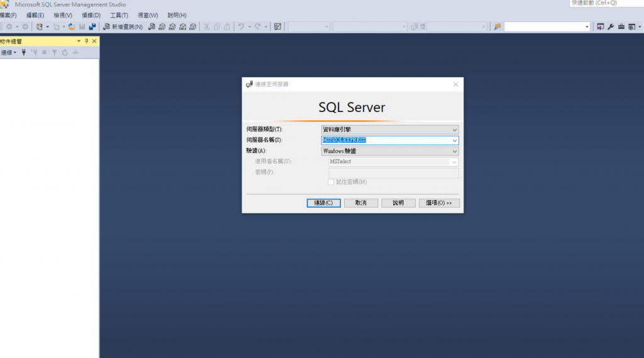Image resolution: width=644 pixels, height=358 pixels.
Task: Click the Find in Files folder icon
Action: point(497,26)
